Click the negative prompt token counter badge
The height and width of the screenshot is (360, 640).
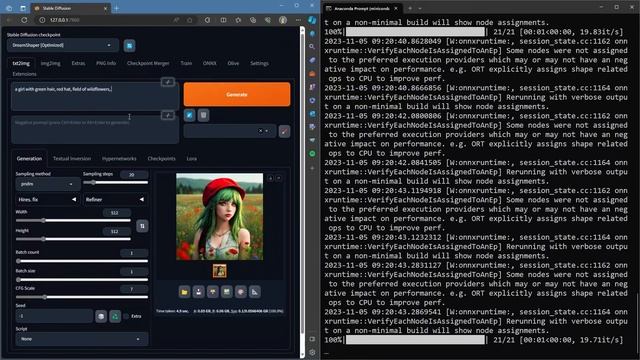point(168,115)
